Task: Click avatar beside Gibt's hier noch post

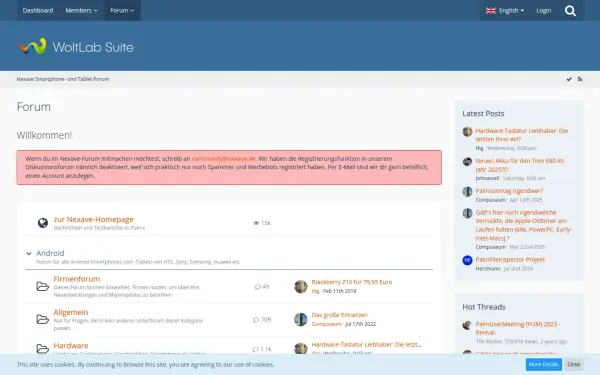Action: coord(467,213)
